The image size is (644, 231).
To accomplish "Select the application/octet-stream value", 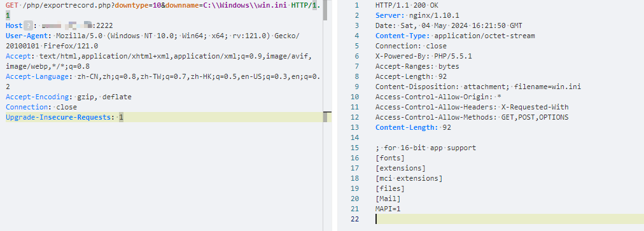I will (x=485, y=36).
